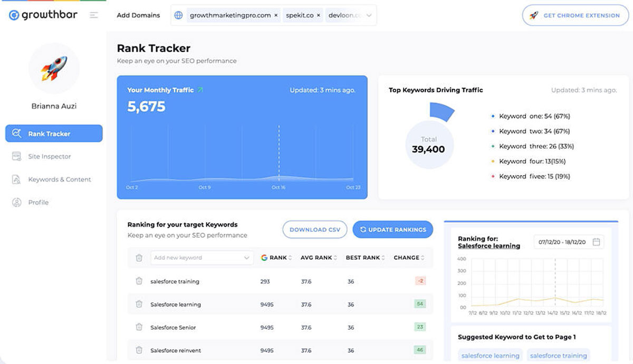Click change value 46 for Salesforce reinvent
The height and width of the screenshot is (364, 633).
(x=420, y=350)
